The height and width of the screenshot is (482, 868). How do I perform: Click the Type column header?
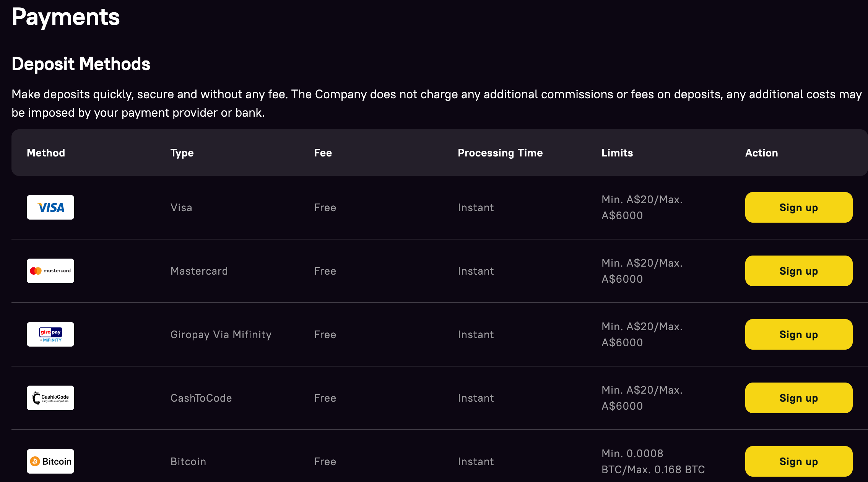(182, 153)
